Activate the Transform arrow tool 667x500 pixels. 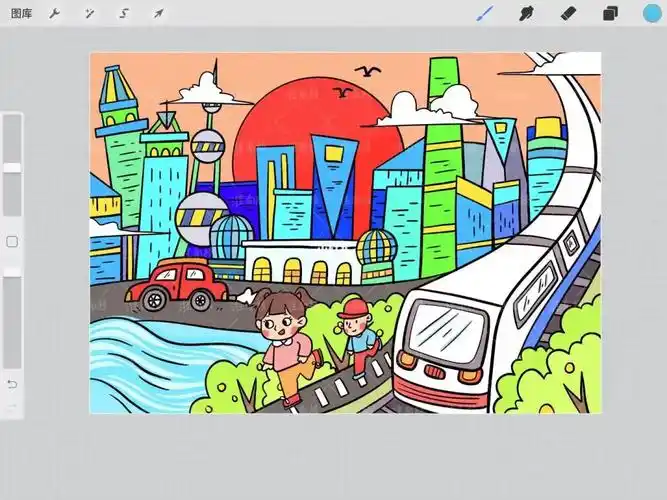(158, 14)
